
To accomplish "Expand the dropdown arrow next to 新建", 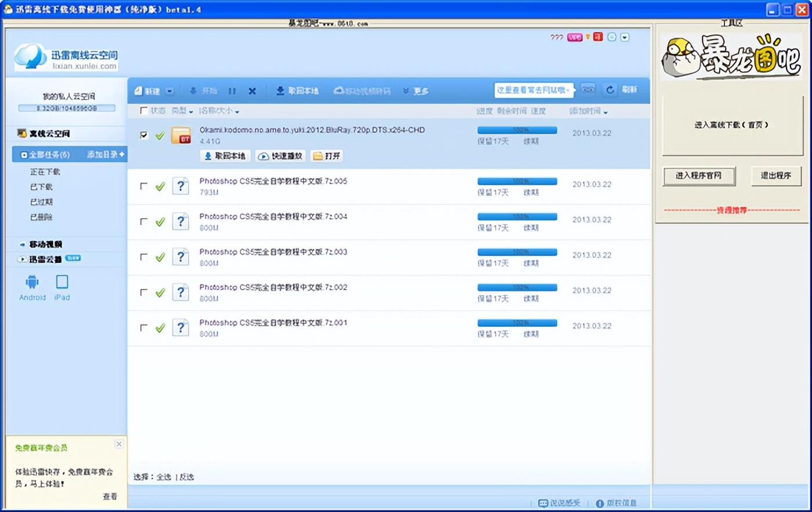I will coord(169,91).
